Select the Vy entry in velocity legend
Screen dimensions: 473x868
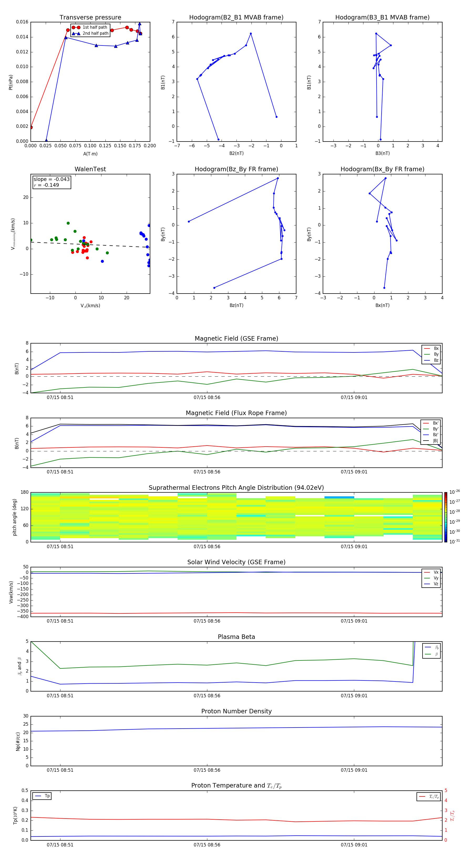click(431, 578)
